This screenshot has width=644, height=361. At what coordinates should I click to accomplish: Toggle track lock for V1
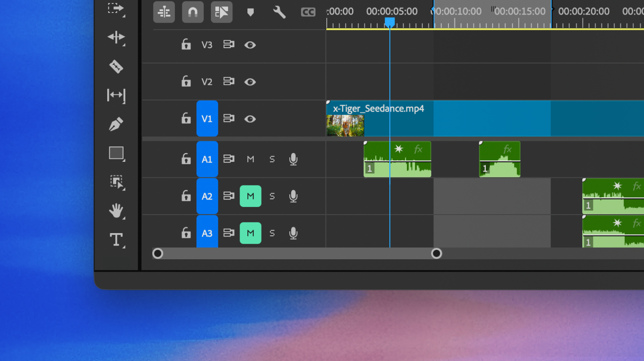coord(186,118)
